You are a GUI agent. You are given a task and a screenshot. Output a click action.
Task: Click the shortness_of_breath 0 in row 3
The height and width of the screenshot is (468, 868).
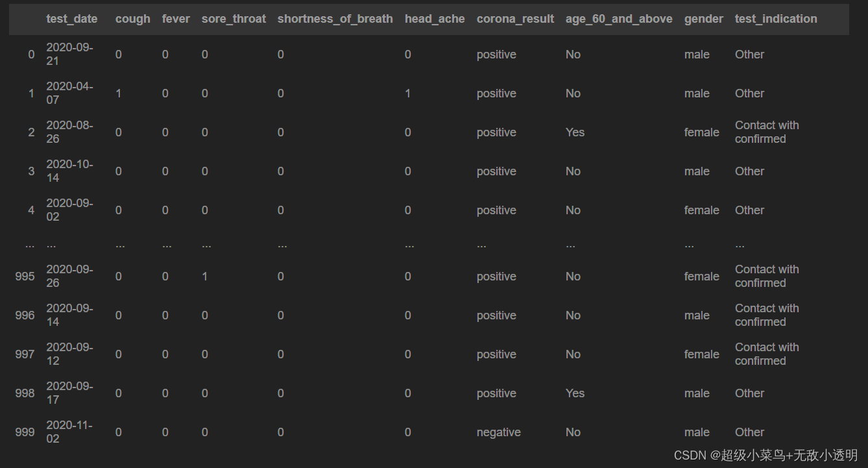281,171
